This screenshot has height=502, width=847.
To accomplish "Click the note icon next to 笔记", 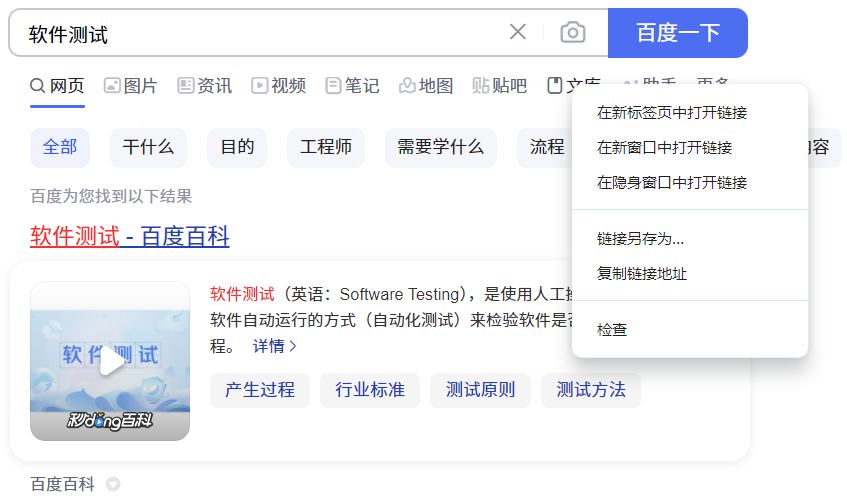I will [333, 85].
